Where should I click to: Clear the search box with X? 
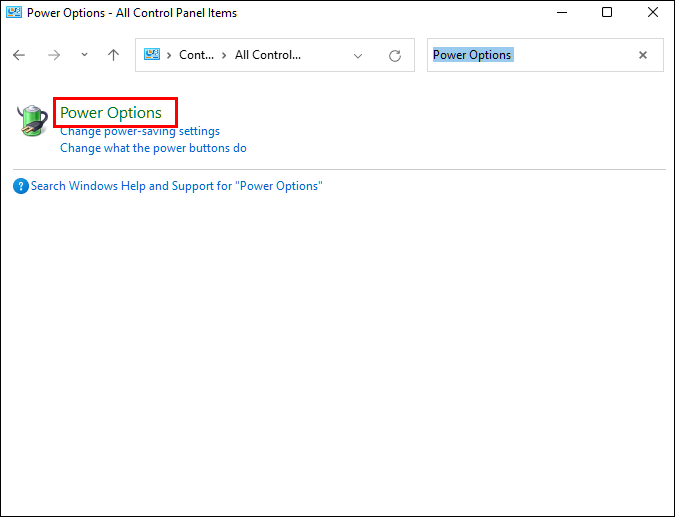click(643, 55)
